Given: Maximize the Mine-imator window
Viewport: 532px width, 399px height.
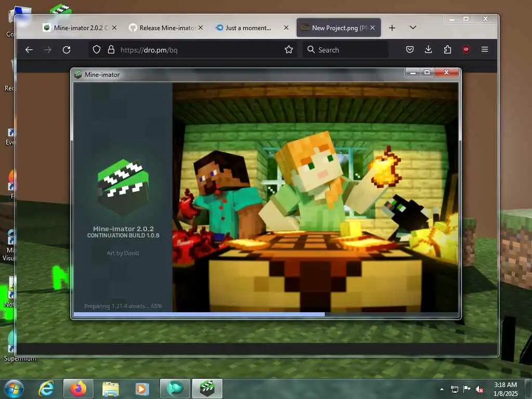Looking at the screenshot, I should tap(427, 73).
